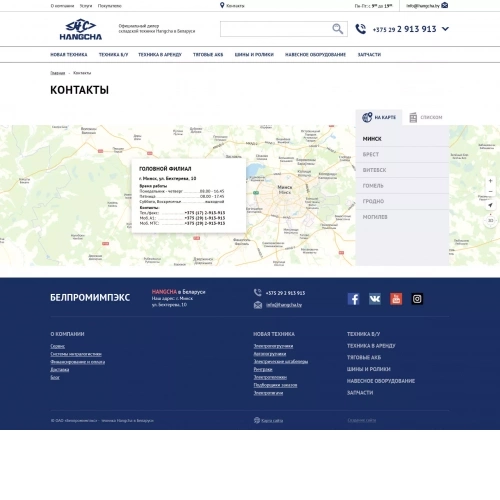
Task: Switch to the На карте tab
Action: (x=379, y=117)
